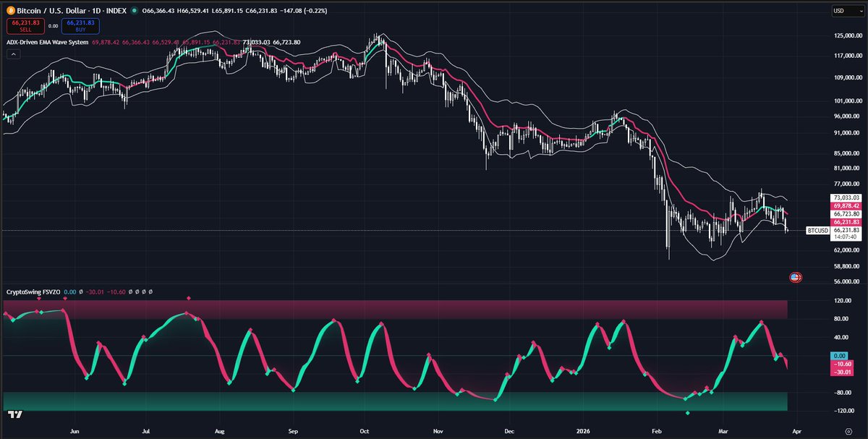868x439 pixels.
Task: Click the 117,000.00 price-scale level
Action: 848,56
